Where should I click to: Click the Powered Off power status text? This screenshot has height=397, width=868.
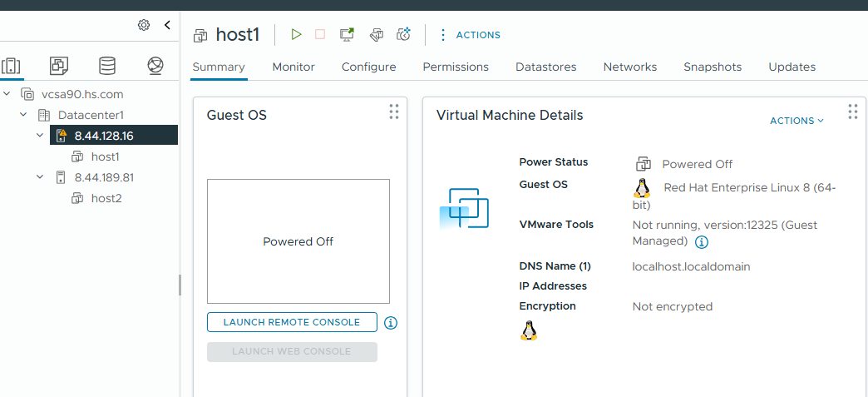pos(698,164)
